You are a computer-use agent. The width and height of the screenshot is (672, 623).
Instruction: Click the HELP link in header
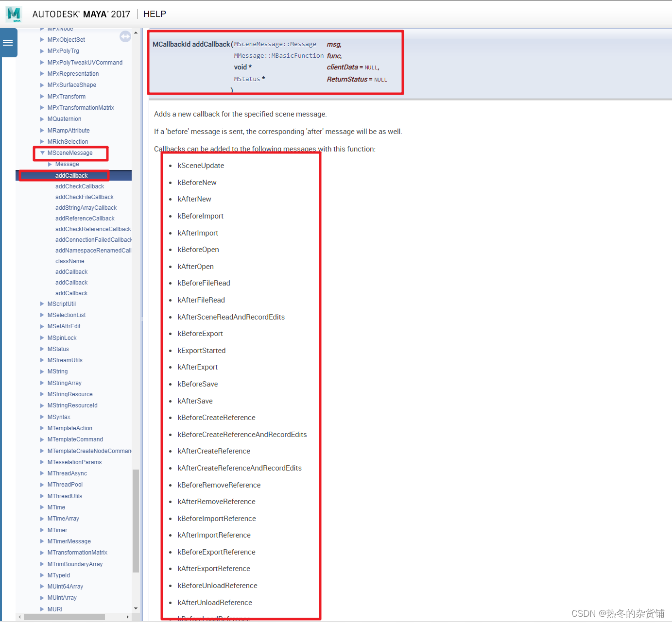click(x=155, y=14)
